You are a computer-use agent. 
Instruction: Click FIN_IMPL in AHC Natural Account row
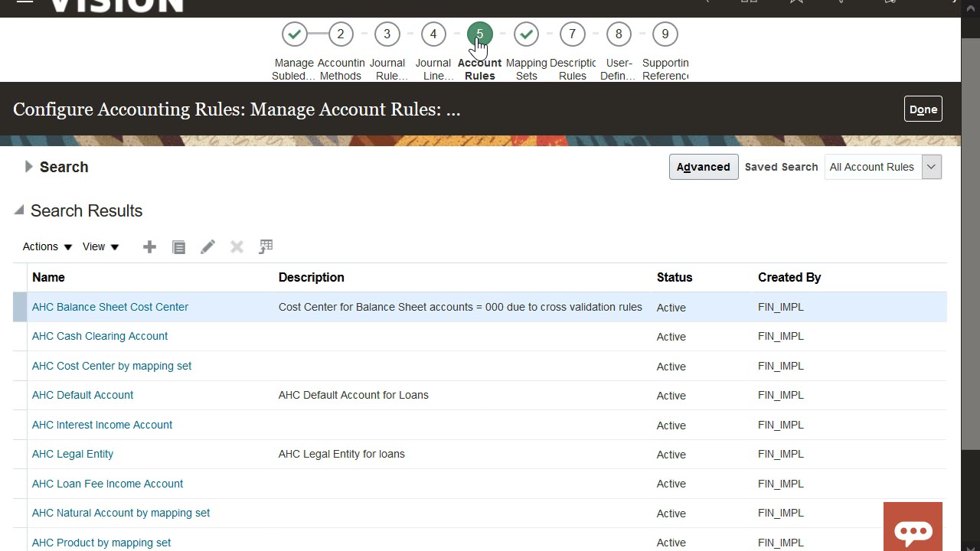click(780, 513)
